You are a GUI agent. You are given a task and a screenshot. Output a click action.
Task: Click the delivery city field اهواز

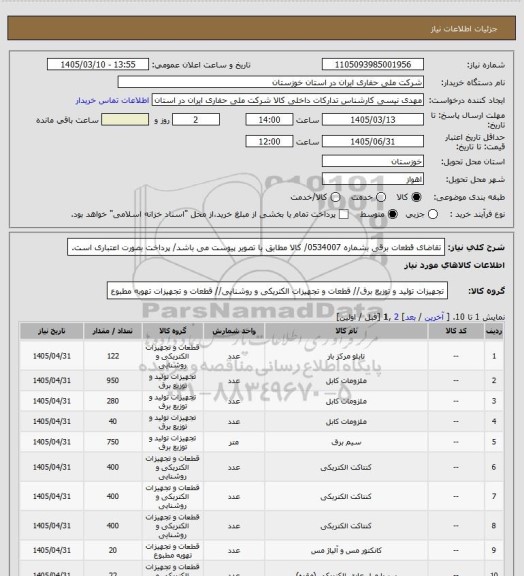pyautogui.click(x=373, y=179)
